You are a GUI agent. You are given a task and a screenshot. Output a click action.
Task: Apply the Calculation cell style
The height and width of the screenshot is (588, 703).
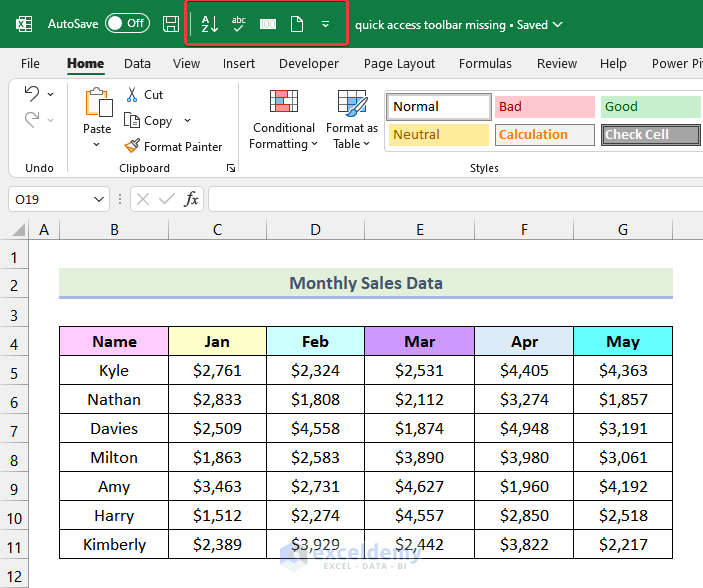point(545,135)
